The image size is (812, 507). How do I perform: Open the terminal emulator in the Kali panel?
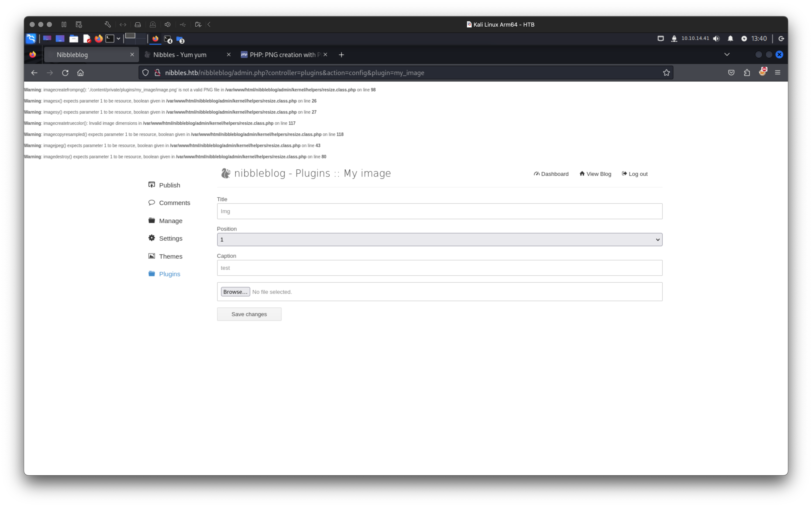pos(110,39)
